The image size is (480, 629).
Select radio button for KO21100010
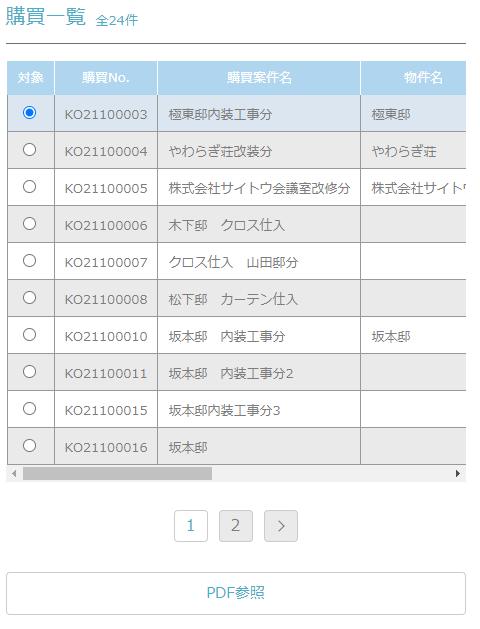[29, 335]
